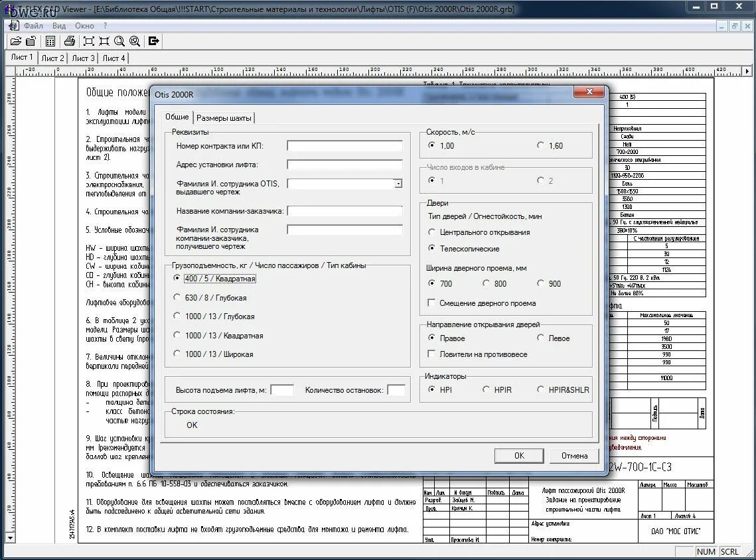
Task: Click the close-document folder icon
Action: [31, 41]
